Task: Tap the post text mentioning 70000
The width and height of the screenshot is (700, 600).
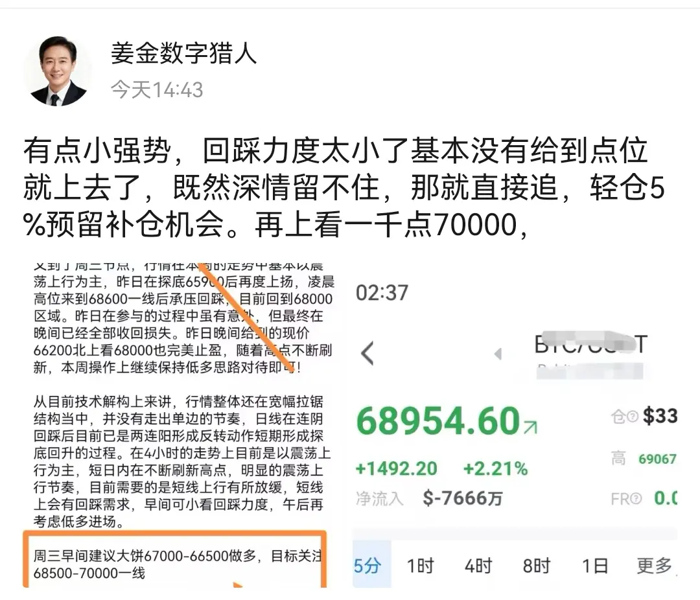Action: pos(344,187)
